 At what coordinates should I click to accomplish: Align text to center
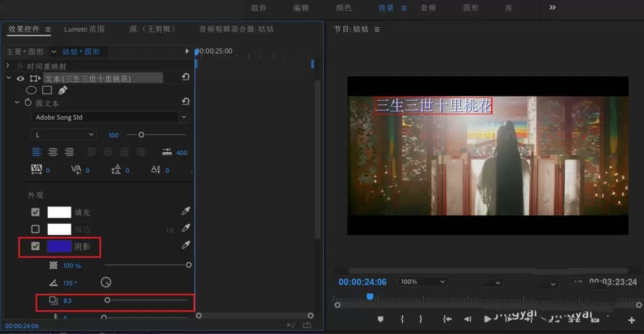(53, 152)
